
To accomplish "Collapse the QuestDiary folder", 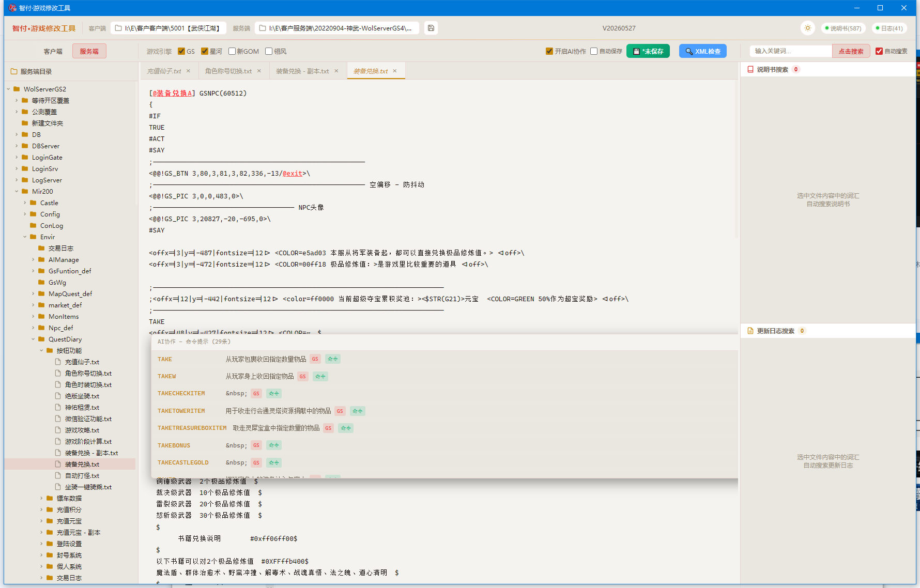I will [34, 339].
